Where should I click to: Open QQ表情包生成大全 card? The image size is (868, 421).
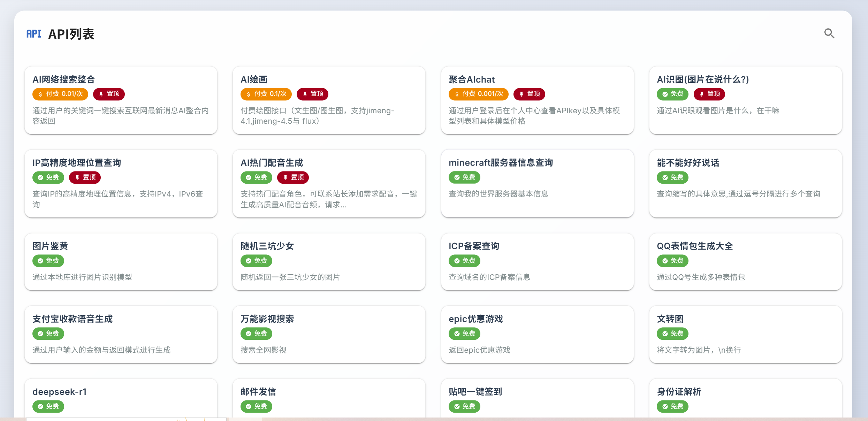coord(745,262)
